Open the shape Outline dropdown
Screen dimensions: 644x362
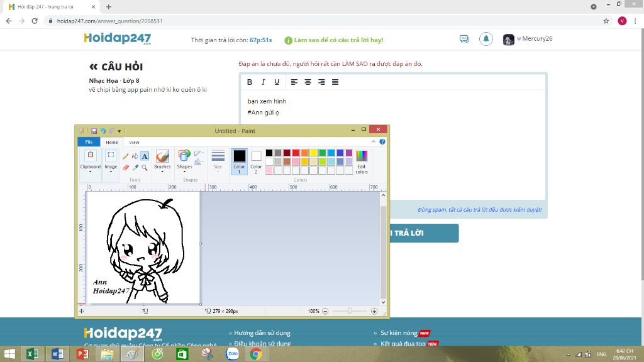coord(198,153)
